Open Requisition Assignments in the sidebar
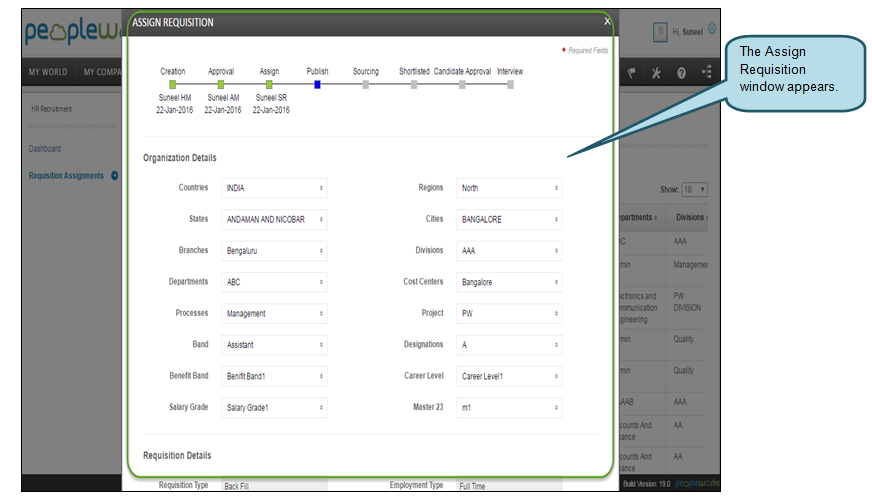The width and height of the screenshot is (872, 500). [66, 176]
